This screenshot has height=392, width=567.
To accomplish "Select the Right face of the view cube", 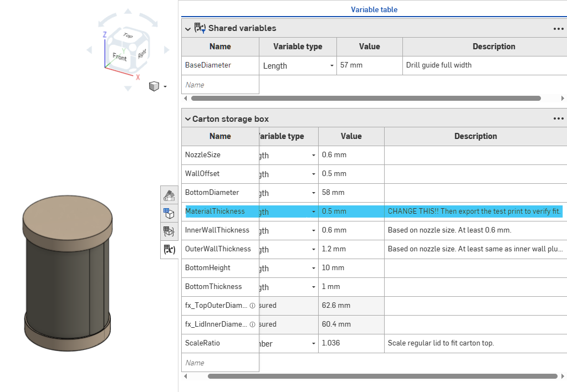I will [142, 54].
